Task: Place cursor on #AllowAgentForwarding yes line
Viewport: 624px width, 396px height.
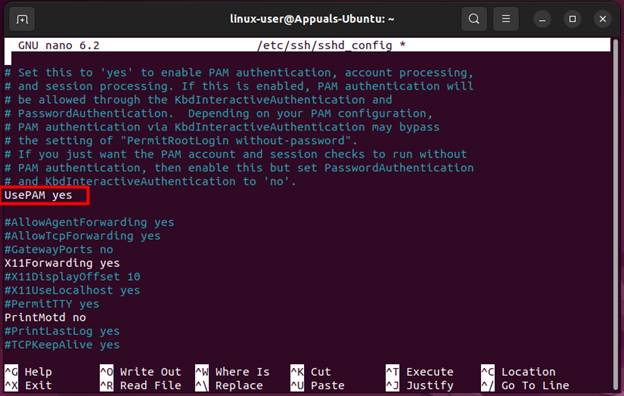Action: tap(89, 222)
